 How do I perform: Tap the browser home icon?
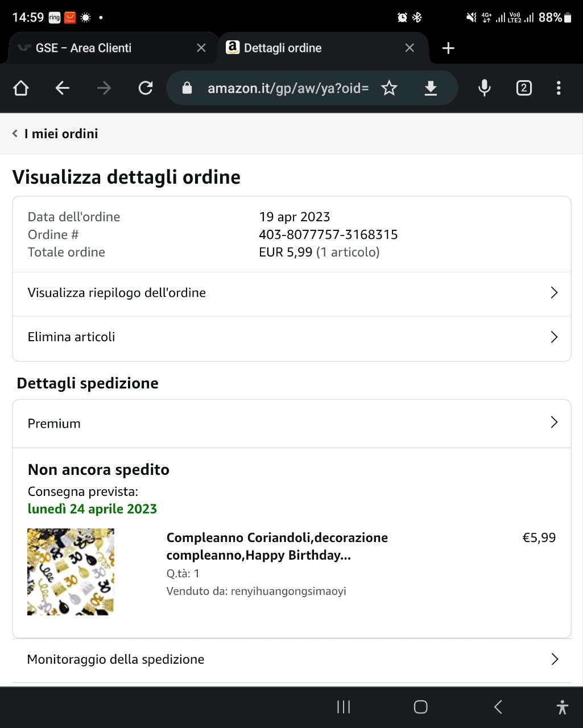pyautogui.click(x=21, y=88)
